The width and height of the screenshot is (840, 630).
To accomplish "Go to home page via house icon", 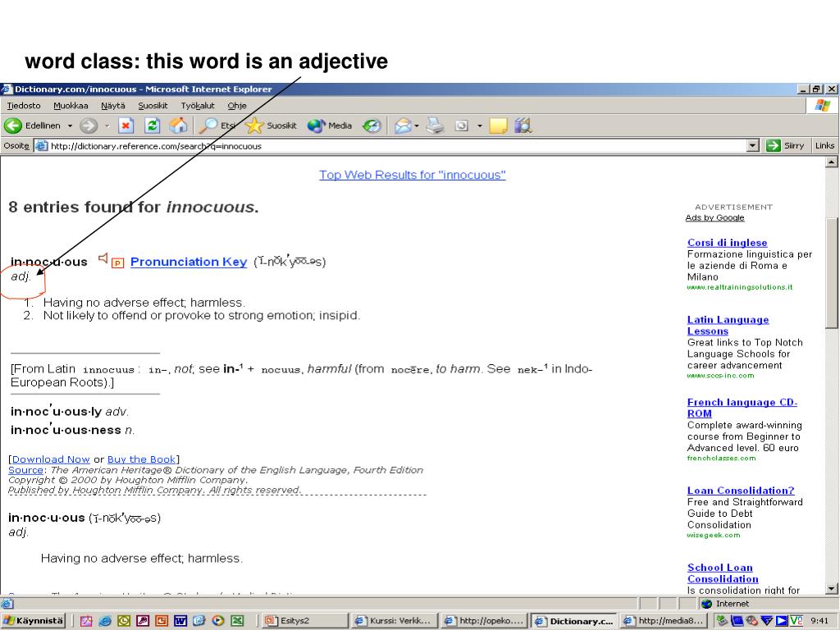I will click(x=178, y=126).
